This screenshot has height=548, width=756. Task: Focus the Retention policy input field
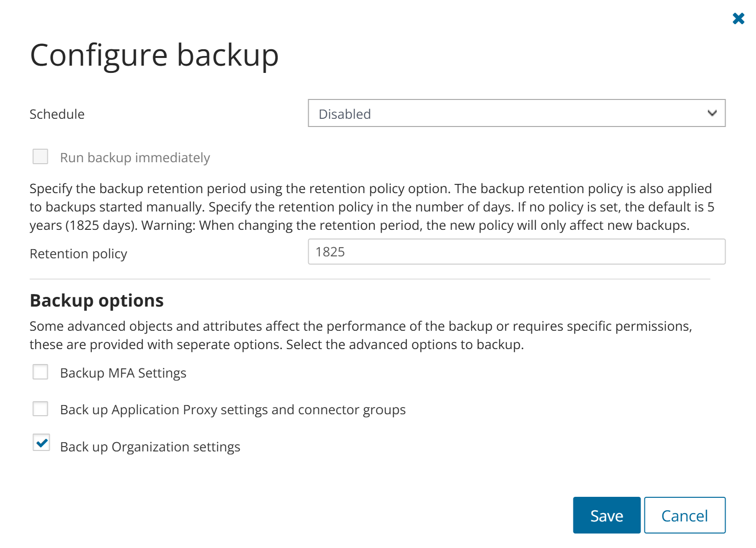coord(516,252)
